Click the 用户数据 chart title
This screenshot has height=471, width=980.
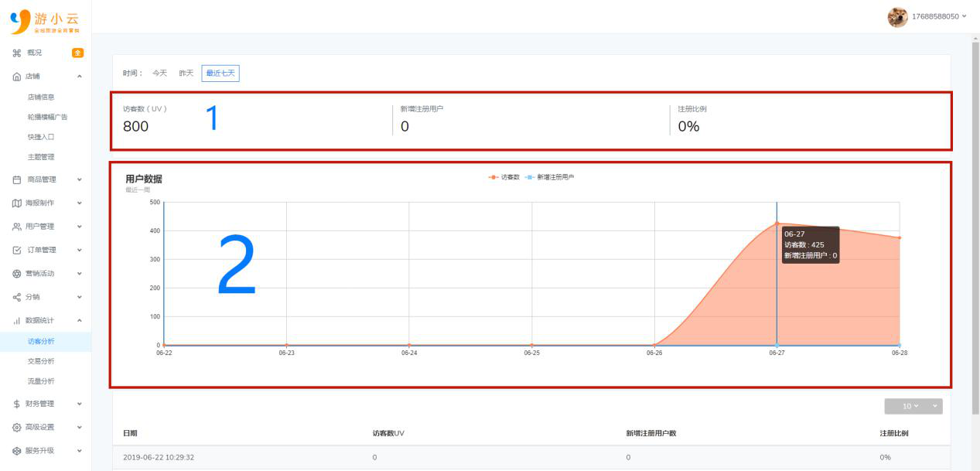click(144, 179)
